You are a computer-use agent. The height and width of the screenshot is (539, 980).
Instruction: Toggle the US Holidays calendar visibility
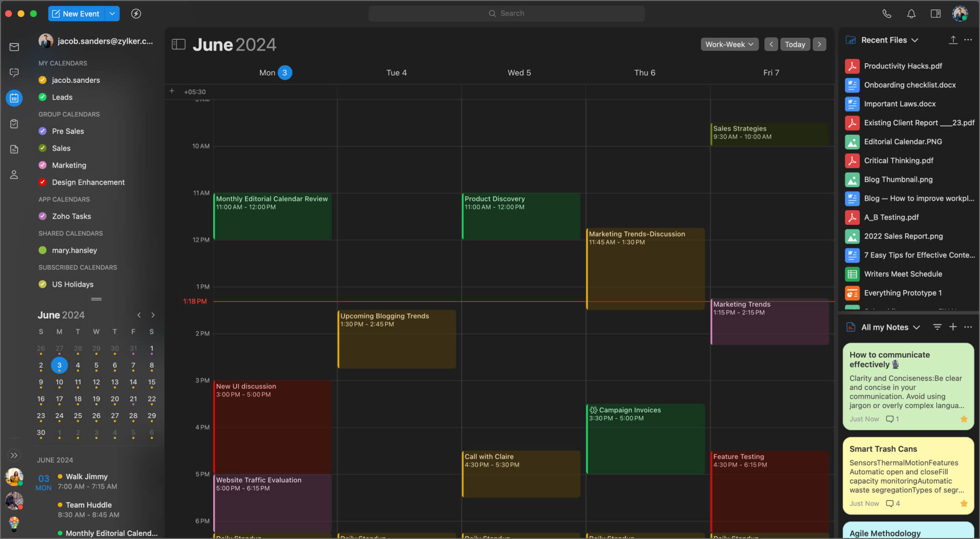43,284
